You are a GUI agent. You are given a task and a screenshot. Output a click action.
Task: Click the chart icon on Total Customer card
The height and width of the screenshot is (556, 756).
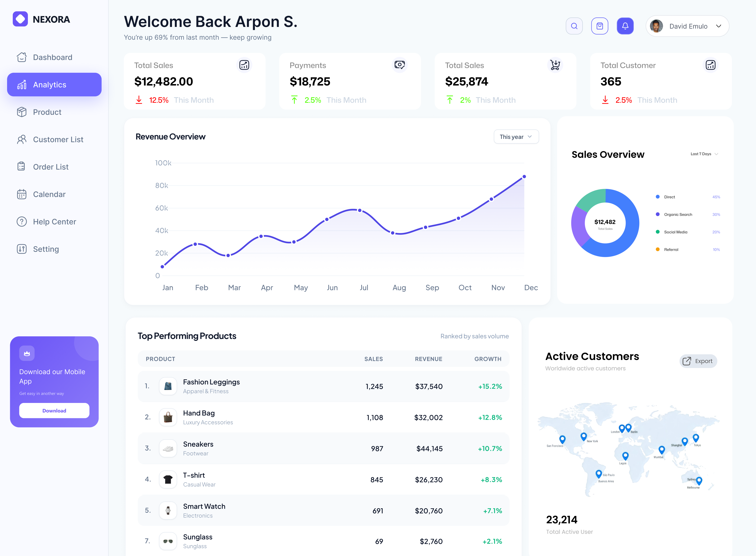click(711, 65)
